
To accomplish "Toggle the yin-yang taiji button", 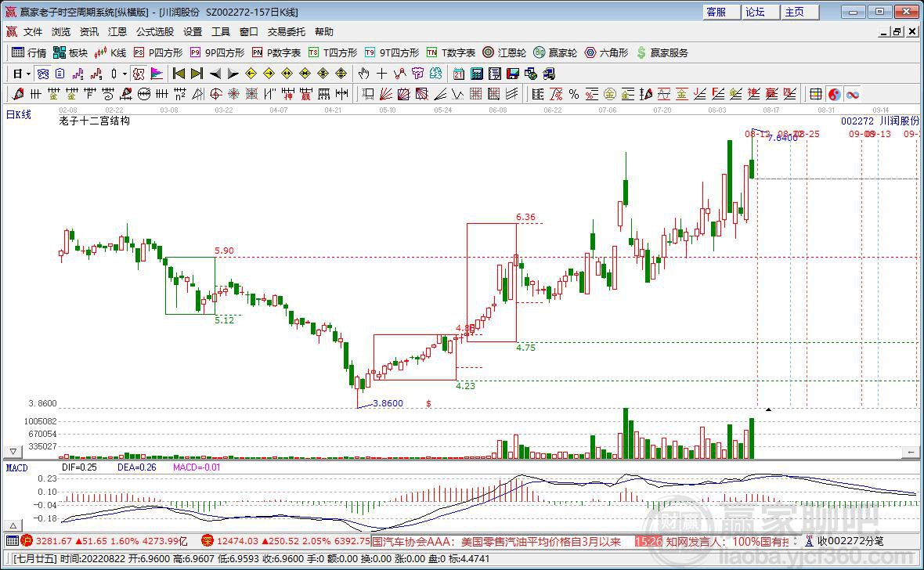I will point(835,94).
